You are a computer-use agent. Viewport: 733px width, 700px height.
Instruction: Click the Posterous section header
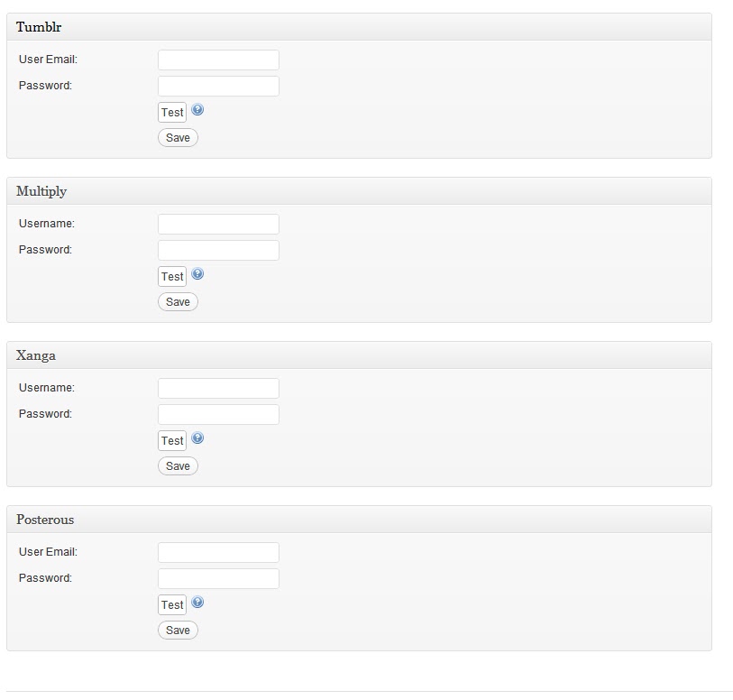pos(359,520)
